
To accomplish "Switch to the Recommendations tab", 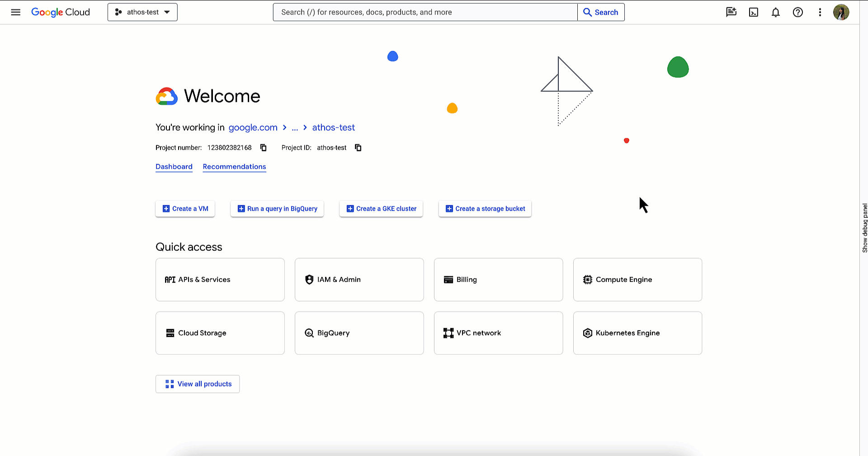I will (234, 167).
